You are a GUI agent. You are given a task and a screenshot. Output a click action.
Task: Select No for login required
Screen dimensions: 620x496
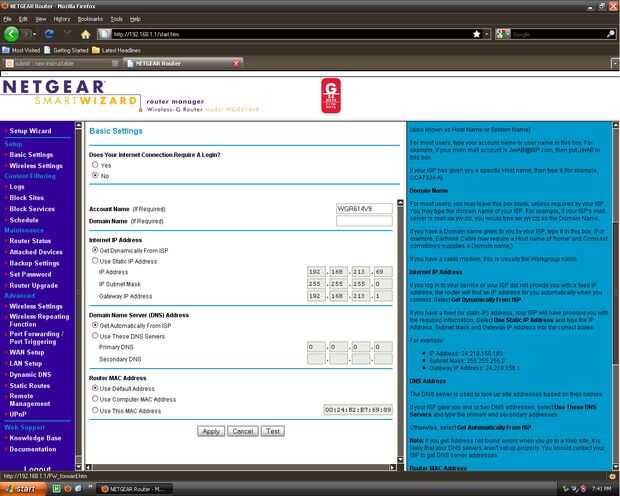[95, 175]
